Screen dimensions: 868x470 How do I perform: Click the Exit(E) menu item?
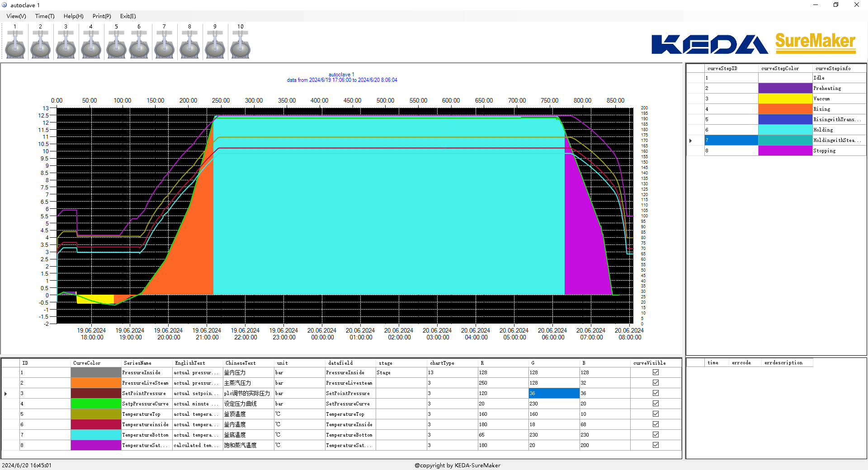pos(128,16)
